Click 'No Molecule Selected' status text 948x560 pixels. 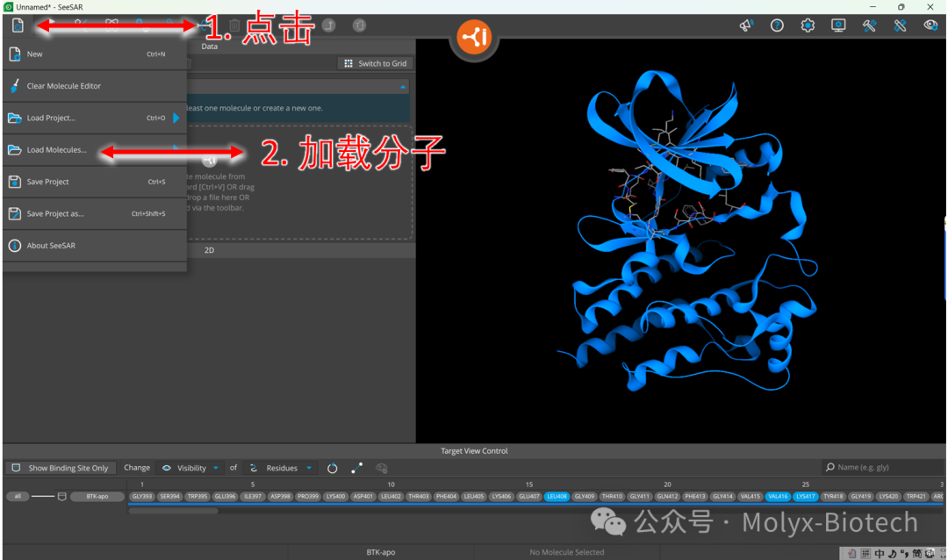pyautogui.click(x=566, y=552)
